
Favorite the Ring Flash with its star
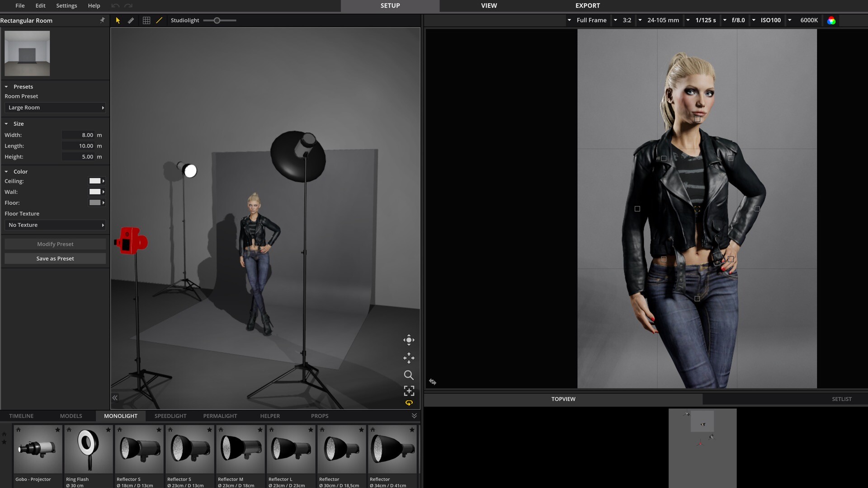click(108, 430)
